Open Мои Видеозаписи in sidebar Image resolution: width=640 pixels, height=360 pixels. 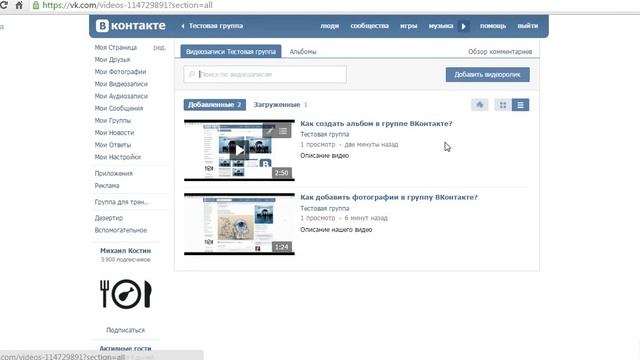(121, 84)
